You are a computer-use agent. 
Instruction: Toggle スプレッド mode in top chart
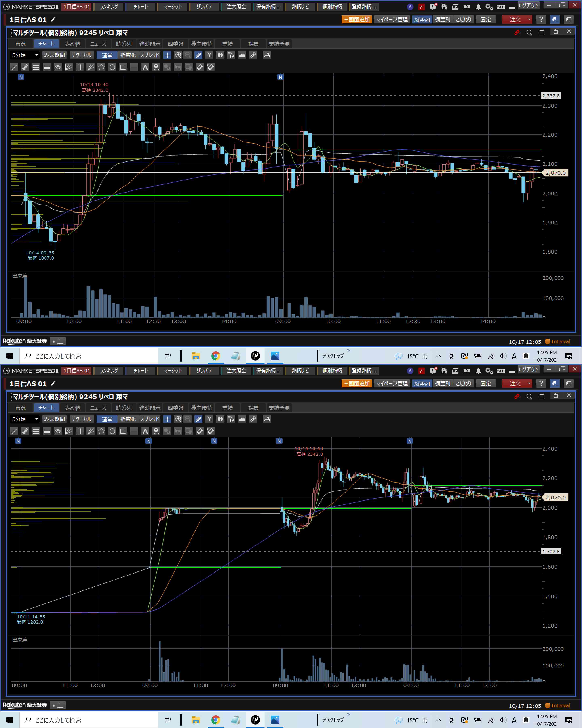(x=150, y=55)
